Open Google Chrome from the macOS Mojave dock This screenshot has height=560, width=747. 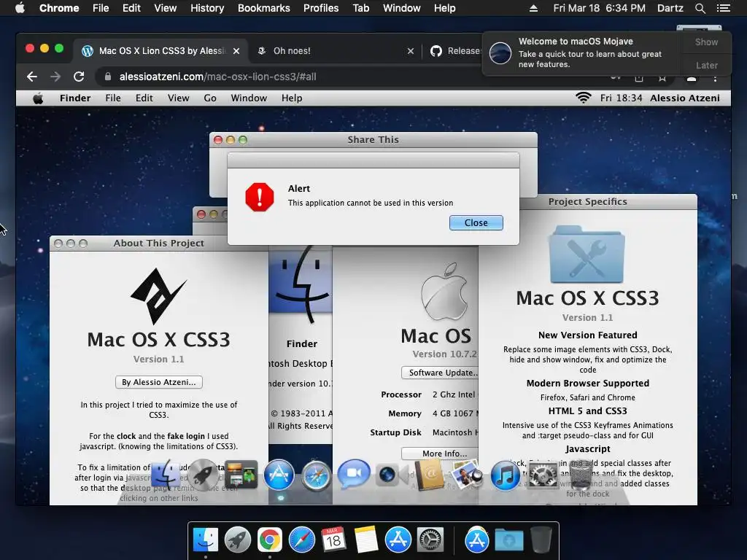(270, 540)
